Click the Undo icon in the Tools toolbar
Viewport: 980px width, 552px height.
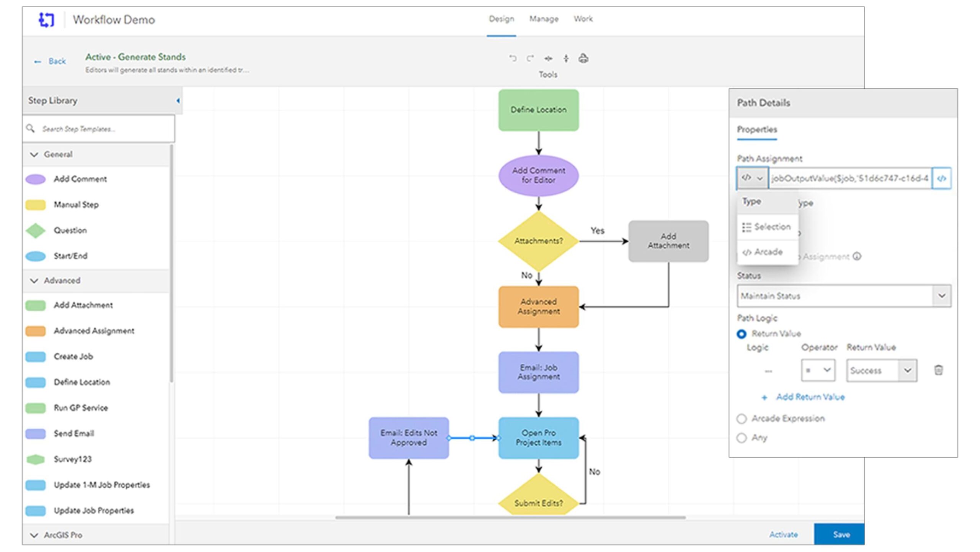(x=513, y=58)
